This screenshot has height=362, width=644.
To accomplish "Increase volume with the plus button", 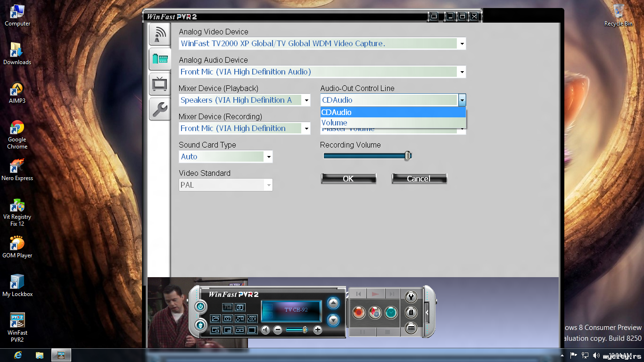I will point(318,330).
